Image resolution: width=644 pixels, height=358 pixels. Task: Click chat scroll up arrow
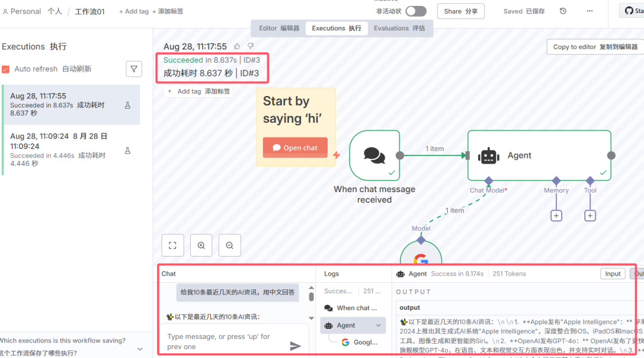[x=311, y=288]
